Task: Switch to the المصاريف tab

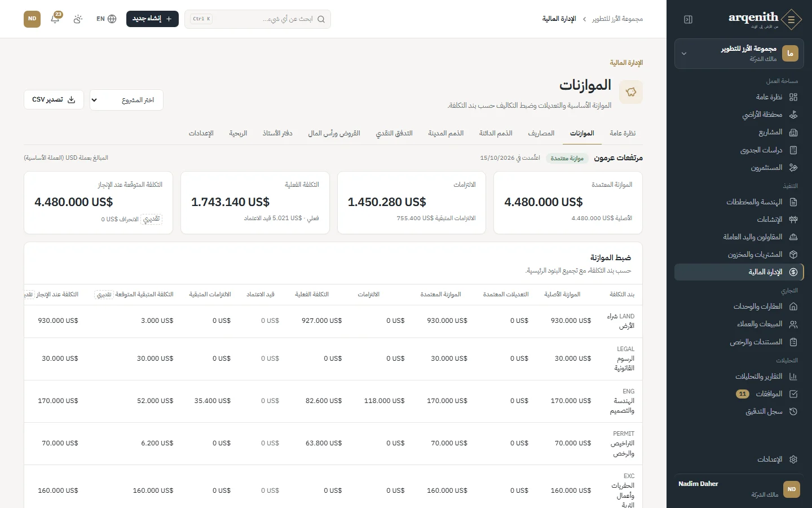Action: [541, 133]
